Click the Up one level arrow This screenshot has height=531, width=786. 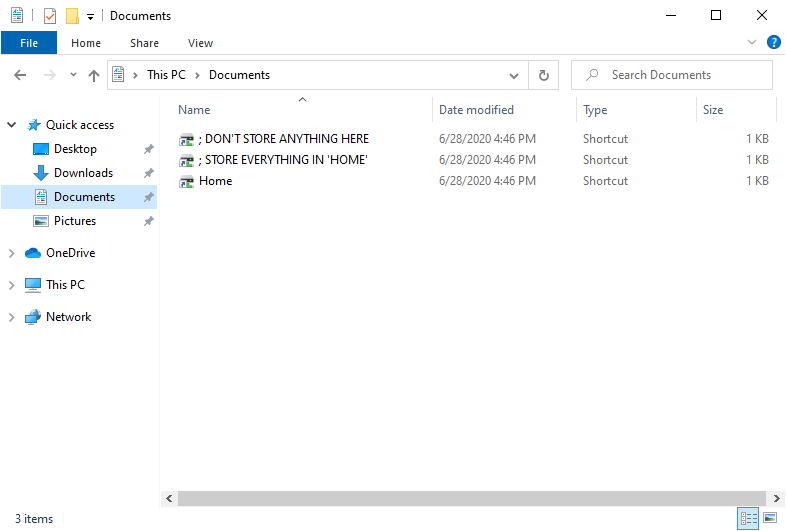pyautogui.click(x=94, y=75)
